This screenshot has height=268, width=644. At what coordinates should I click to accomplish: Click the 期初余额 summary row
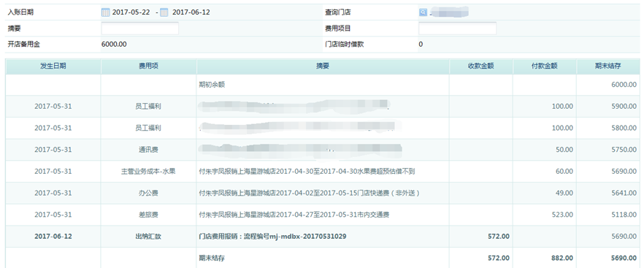click(323, 85)
